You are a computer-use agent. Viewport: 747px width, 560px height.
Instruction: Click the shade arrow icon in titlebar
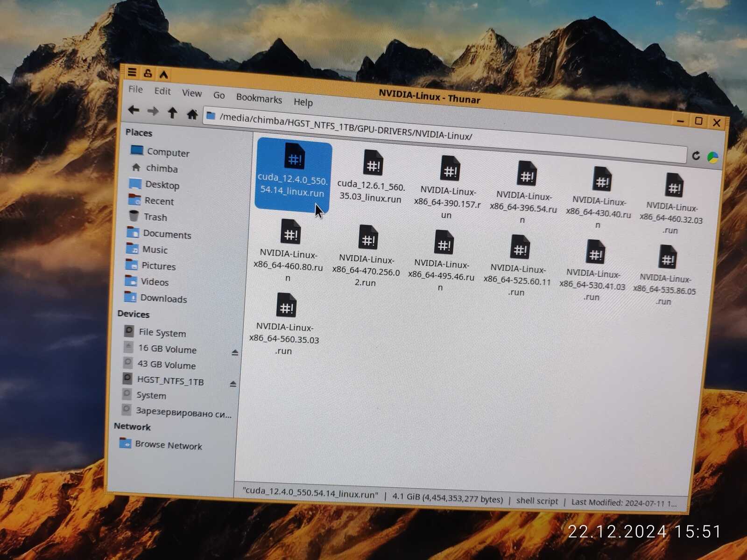click(x=164, y=75)
